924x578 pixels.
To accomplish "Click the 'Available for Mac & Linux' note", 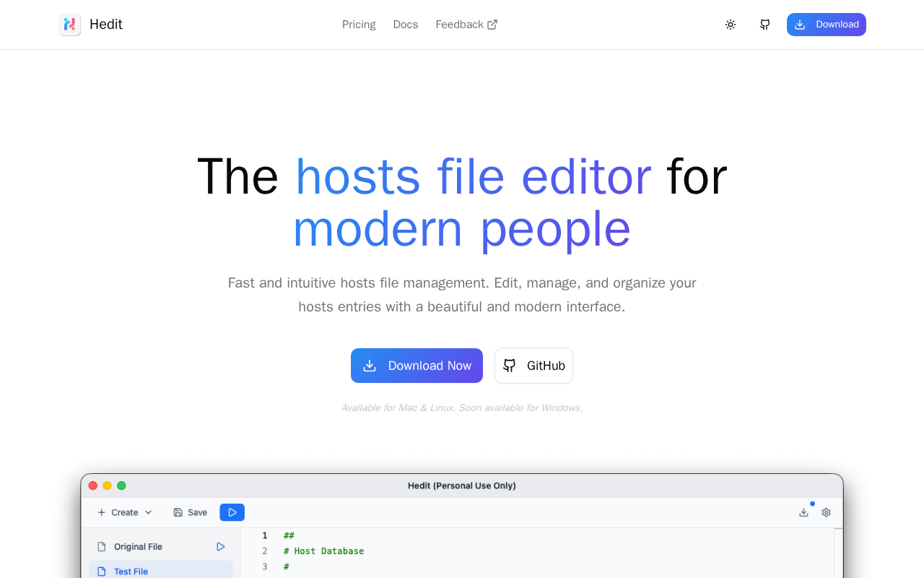I will tap(462, 407).
